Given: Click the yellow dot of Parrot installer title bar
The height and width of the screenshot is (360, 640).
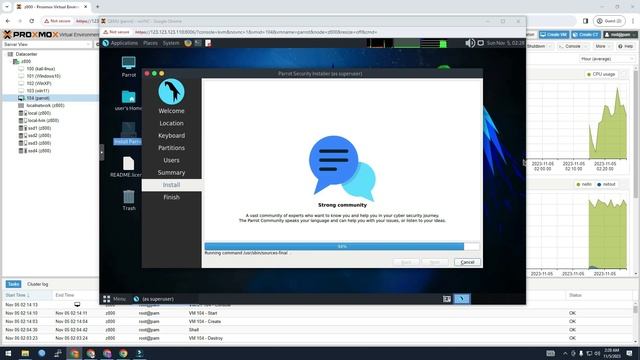Looking at the screenshot, I should point(162,73).
